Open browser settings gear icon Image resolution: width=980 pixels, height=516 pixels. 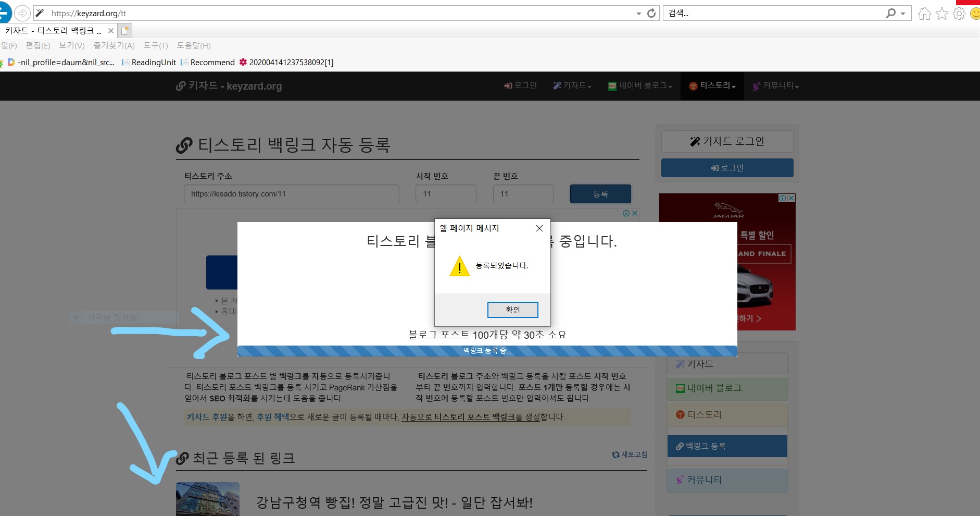959,14
